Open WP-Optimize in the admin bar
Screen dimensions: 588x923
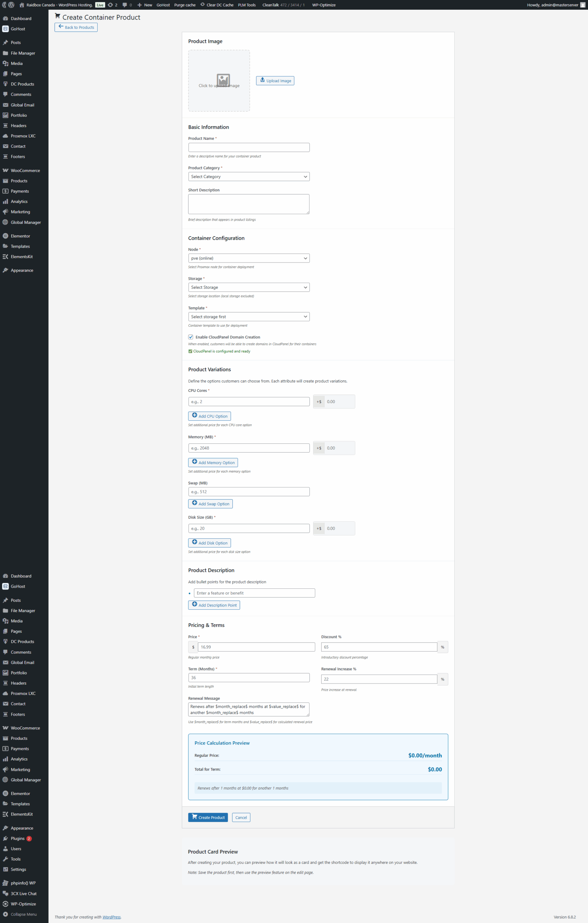pos(323,5)
